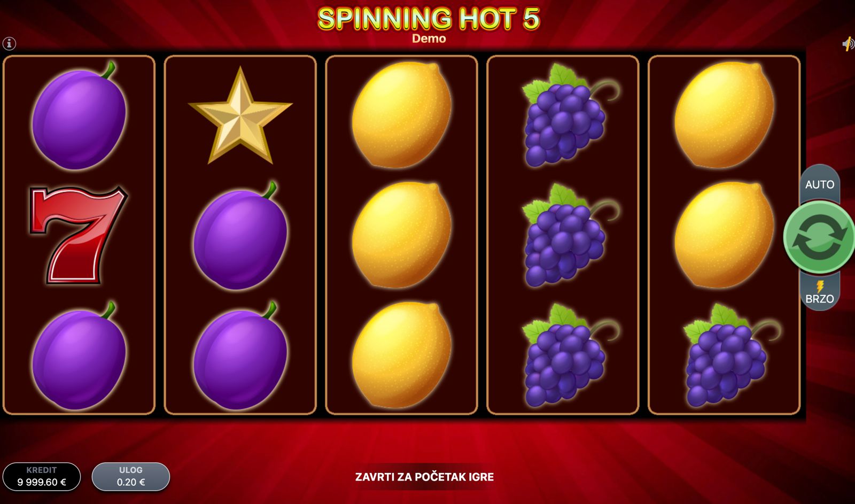Mute sound with the speaker icon

pos(848,44)
